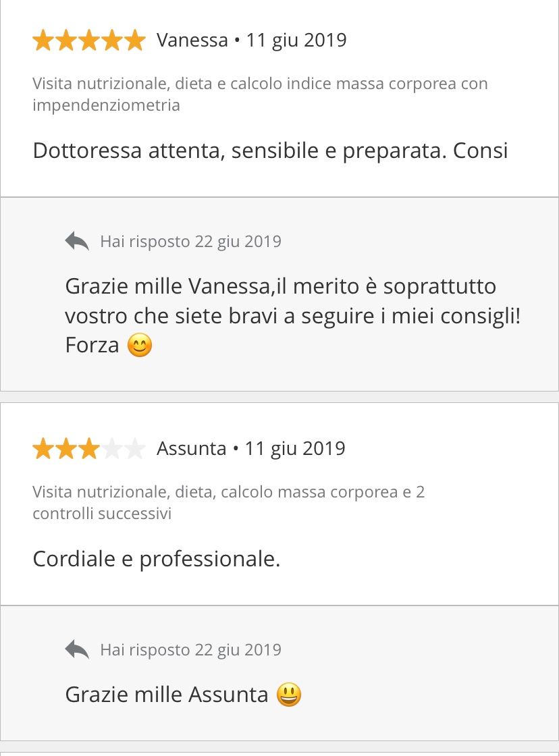This screenshot has width=559, height=756.
Task: Select the review text Cordiale e professionale
Action: point(156,559)
